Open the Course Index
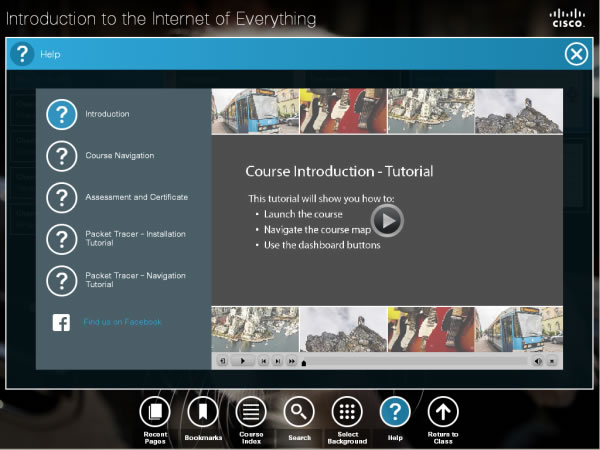The width and height of the screenshot is (600, 450). 251,411
